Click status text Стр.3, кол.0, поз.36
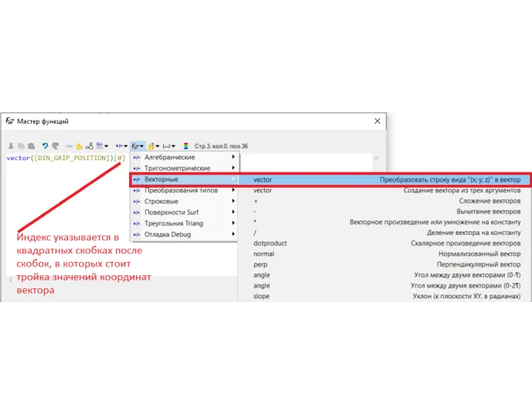 pos(221,146)
